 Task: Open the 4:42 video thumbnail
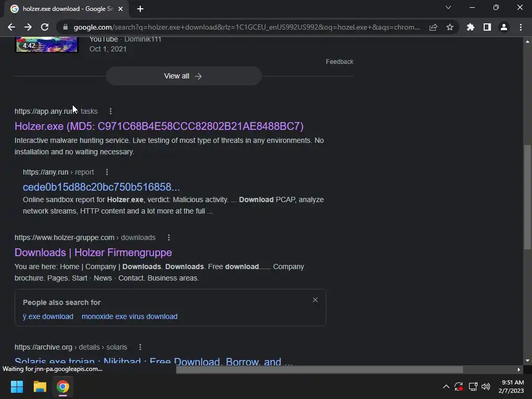click(x=46, y=45)
